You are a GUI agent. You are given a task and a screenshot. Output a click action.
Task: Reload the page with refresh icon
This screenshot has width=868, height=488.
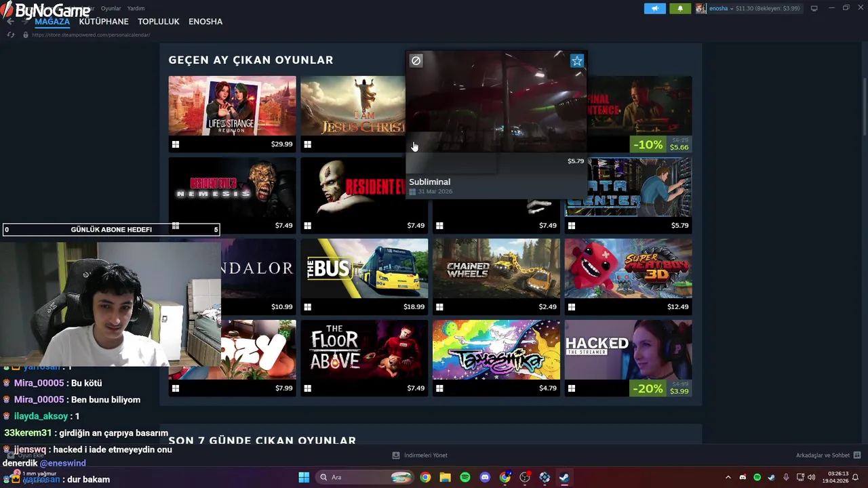10,35
